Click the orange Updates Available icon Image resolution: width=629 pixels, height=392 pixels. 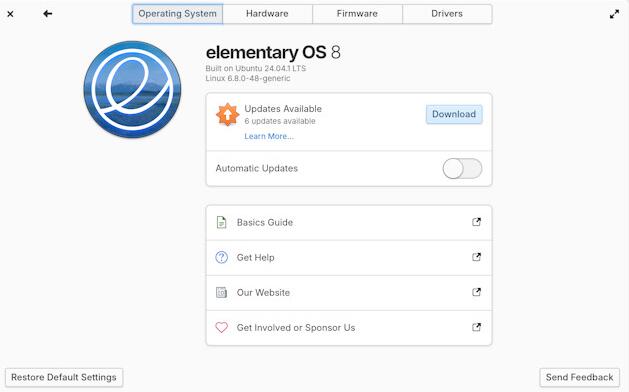(x=227, y=114)
